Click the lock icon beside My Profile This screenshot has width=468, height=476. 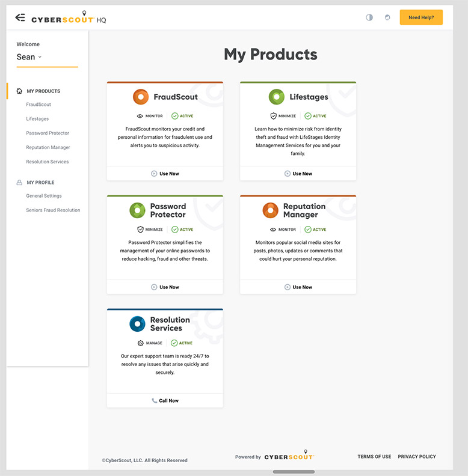(19, 183)
